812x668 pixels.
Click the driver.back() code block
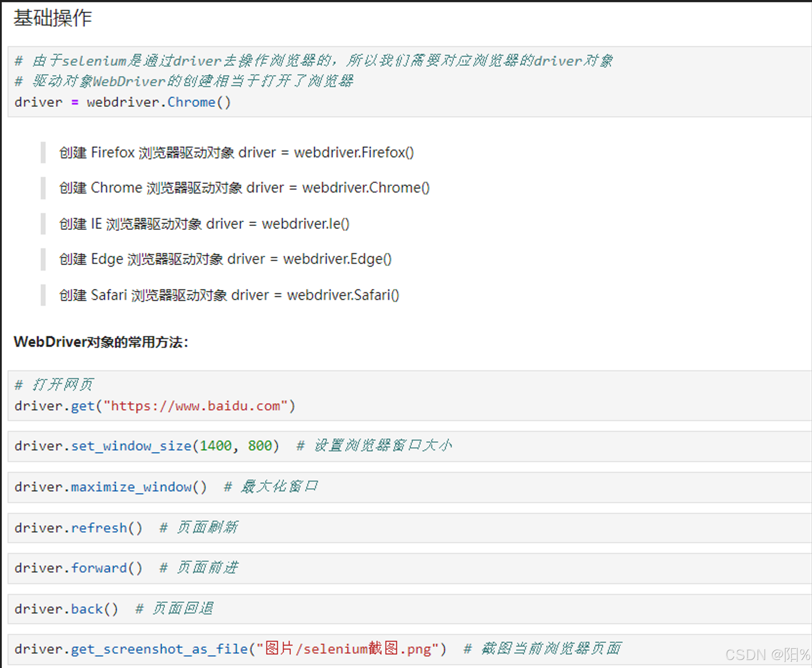[66, 609]
